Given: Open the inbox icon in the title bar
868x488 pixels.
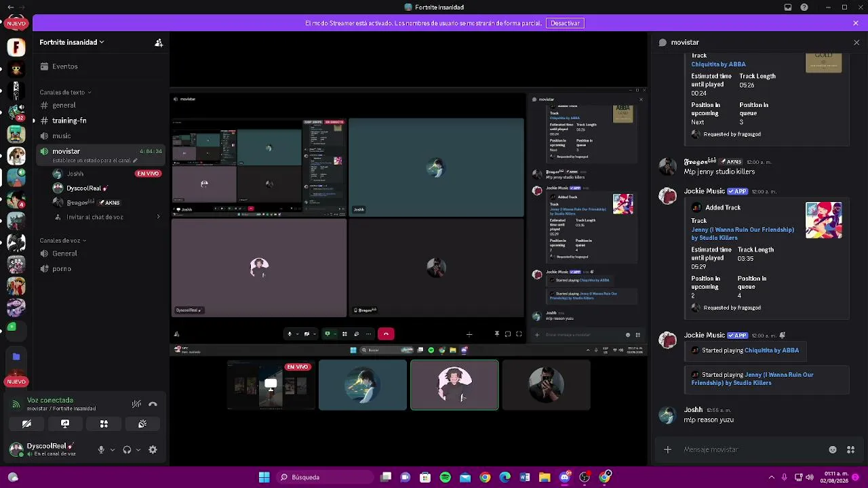Looking at the screenshot, I should [x=788, y=7].
